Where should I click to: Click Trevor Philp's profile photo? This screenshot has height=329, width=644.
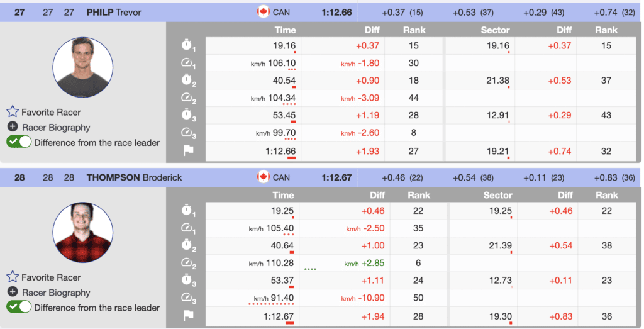point(83,67)
